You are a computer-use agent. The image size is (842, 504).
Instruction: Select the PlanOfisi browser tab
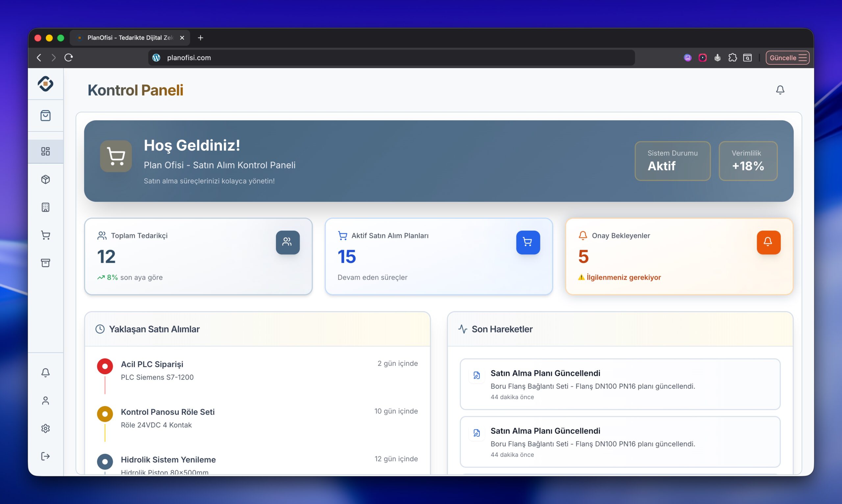130,38
